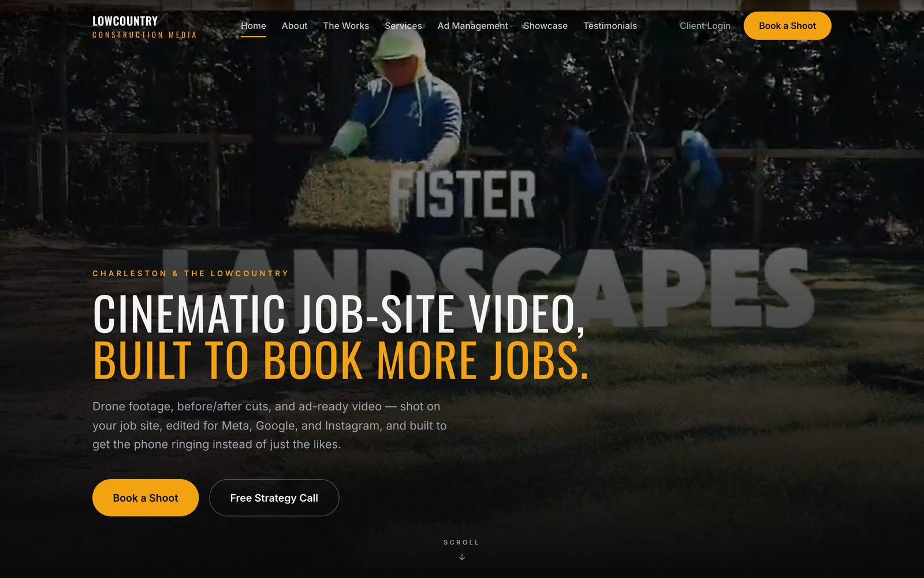Click Book a Shoot in the header

click(787, 26)
